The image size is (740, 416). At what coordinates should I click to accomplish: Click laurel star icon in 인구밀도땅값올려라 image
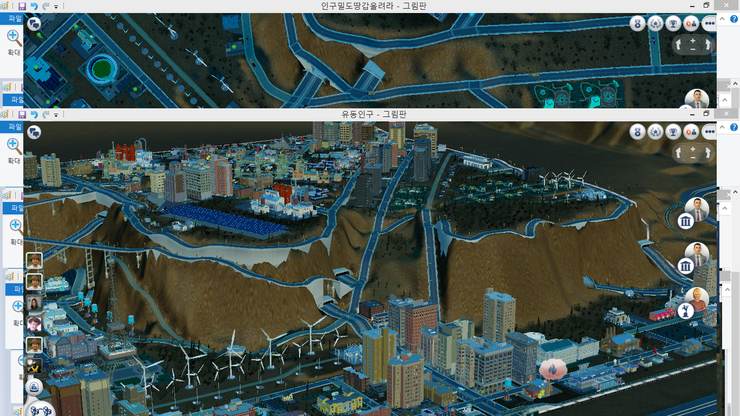[x=656, y=24]
